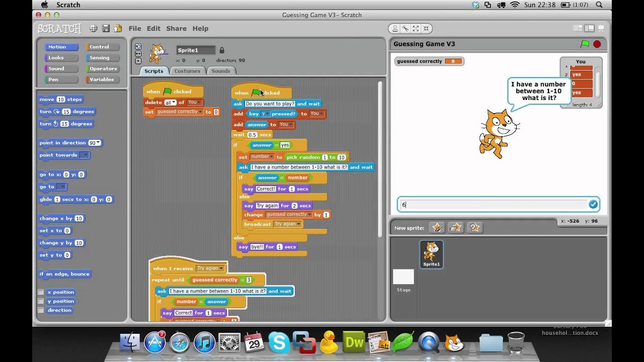Select the duplicate stamp tool
Screen dimensions: 644x362
[395, 29]
